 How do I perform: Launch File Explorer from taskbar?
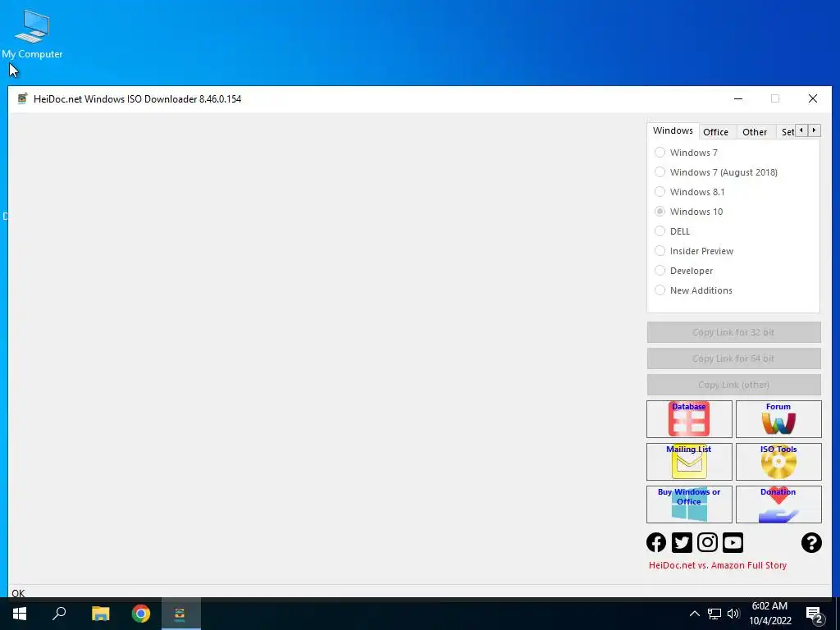click(x=100, y=614)
